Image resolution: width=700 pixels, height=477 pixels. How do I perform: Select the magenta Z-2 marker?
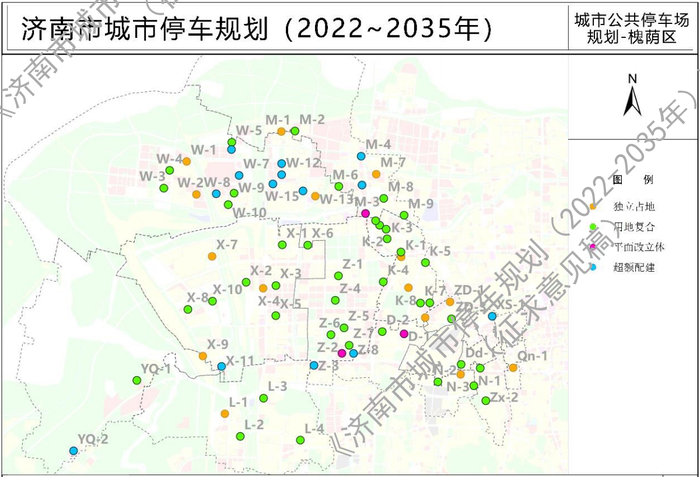342,353
